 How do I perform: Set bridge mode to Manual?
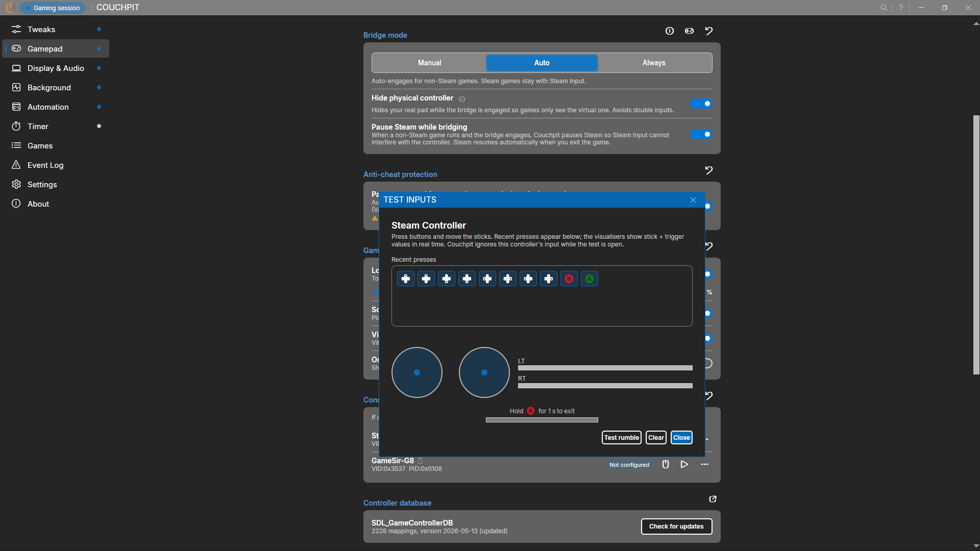(429, 63)
